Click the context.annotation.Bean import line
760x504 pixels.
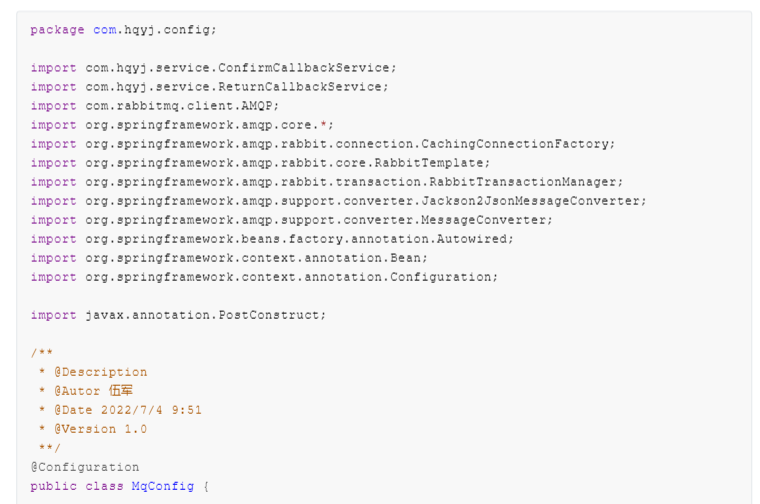(x=229, y=258)
